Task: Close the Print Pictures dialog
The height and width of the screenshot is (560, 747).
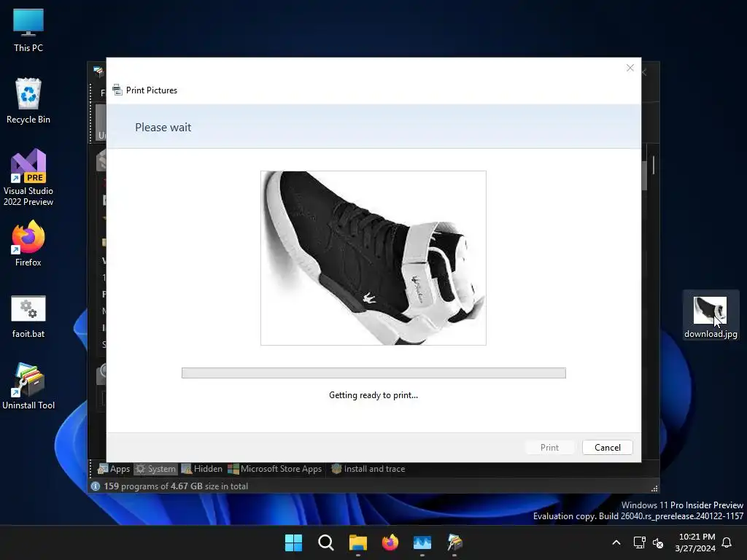Action: point(630,68)
